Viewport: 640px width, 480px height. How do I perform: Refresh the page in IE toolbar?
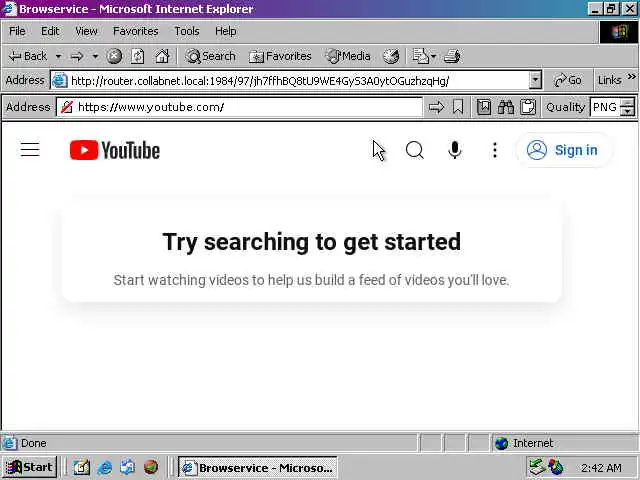coord(138,56)
